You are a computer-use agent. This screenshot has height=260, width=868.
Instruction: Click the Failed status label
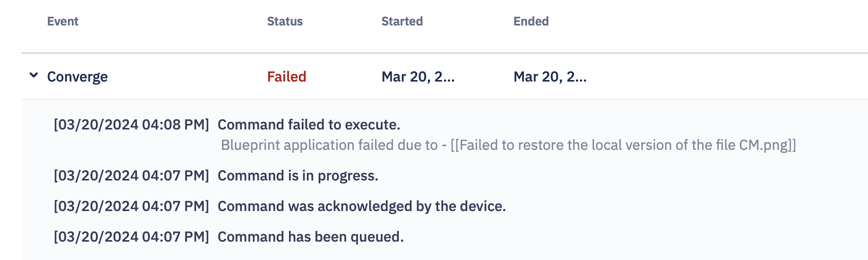[x=286, y=76]
